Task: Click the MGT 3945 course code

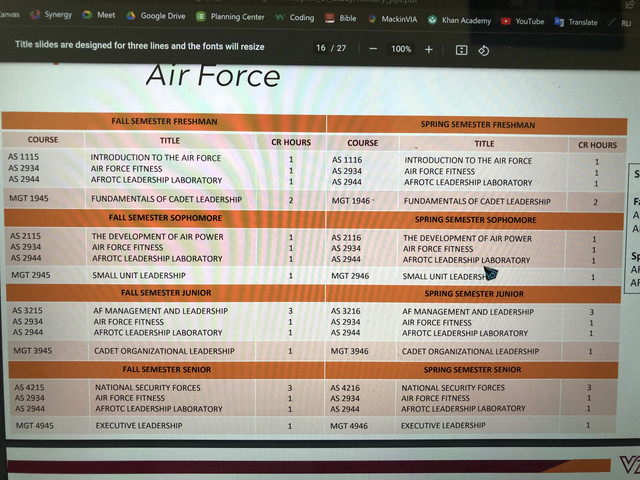Action: 33,351
